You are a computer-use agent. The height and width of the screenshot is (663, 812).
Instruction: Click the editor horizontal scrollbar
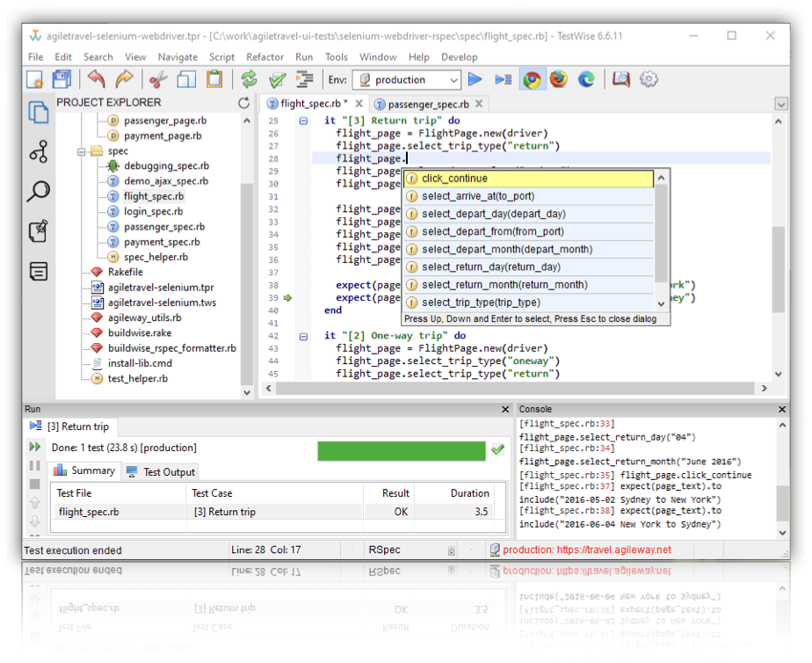pos(515,389)
